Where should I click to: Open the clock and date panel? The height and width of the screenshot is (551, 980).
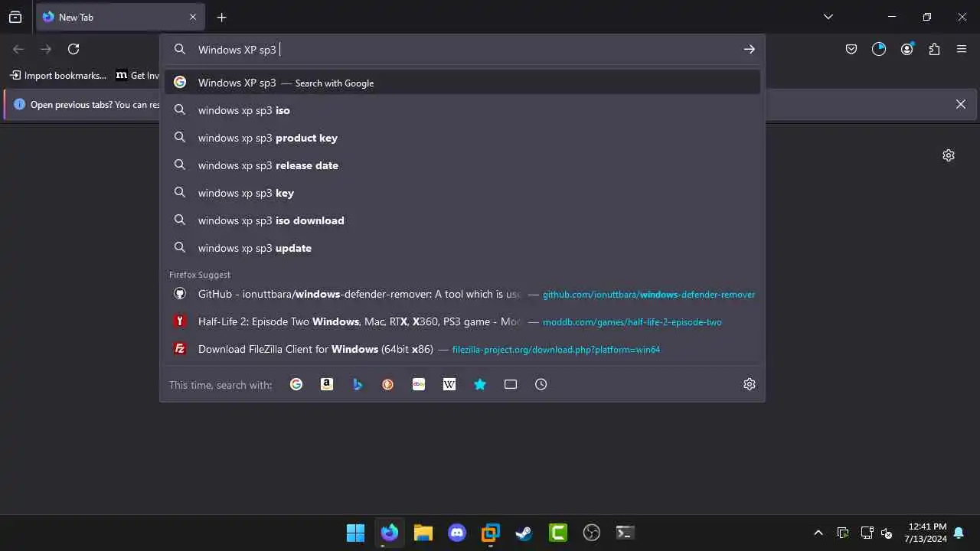coord(926,533)
